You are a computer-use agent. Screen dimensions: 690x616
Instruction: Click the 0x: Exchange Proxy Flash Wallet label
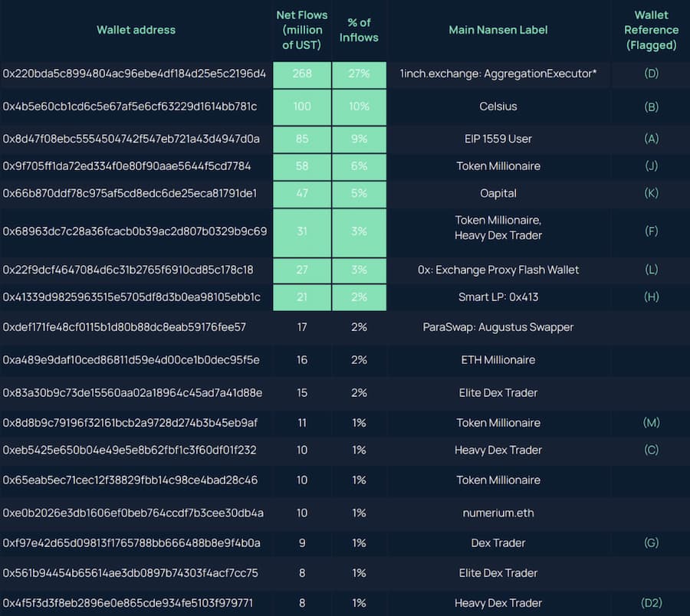(x=498, y=270)
